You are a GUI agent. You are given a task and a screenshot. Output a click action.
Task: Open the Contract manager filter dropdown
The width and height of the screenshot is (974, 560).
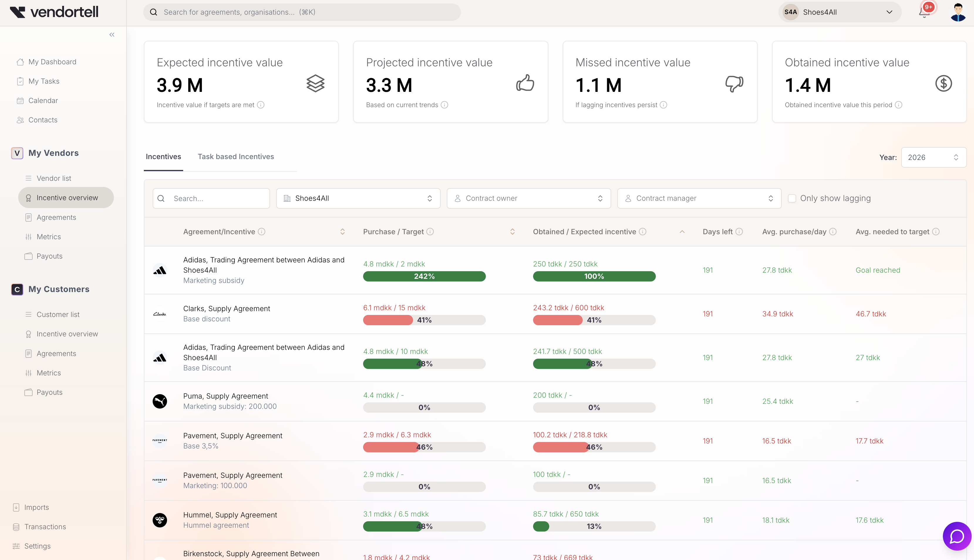click(699, 198)
